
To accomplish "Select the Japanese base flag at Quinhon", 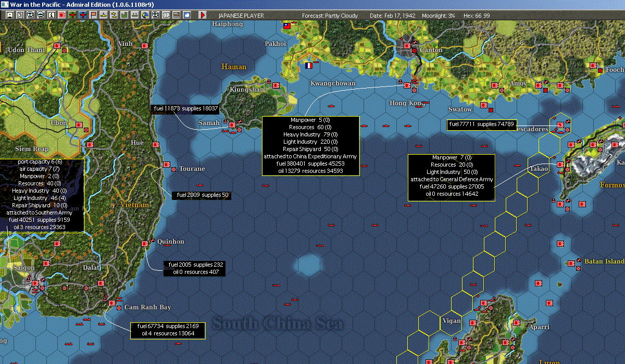I will click(x=145, y=243).
